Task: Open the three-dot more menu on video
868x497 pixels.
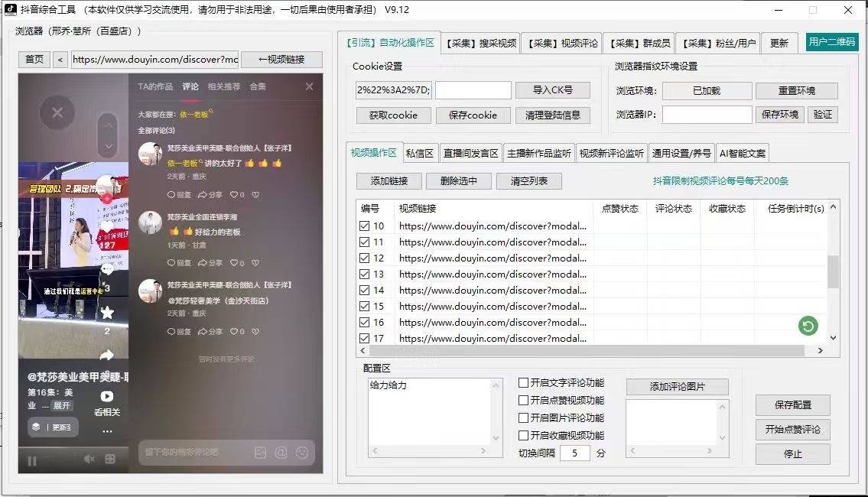Action: [x=107, y=431]
